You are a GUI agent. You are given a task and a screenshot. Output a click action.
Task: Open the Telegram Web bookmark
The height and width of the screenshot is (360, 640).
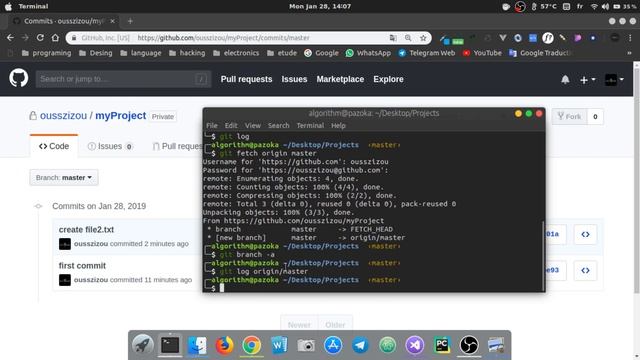point(427,53)
